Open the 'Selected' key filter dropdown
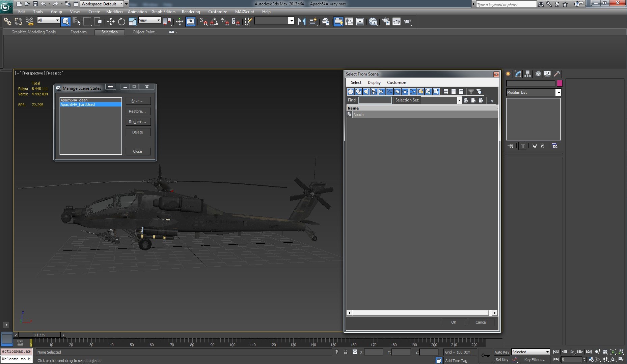 point(530,352)
